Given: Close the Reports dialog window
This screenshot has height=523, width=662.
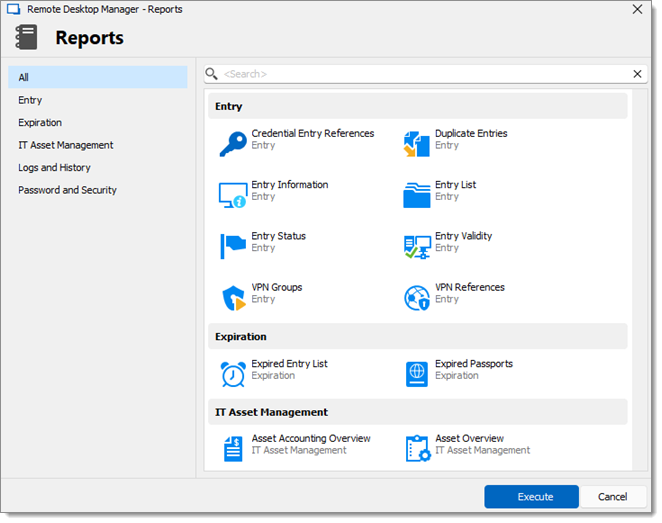Looking at the screenshot, I should [x=637, y=9].
